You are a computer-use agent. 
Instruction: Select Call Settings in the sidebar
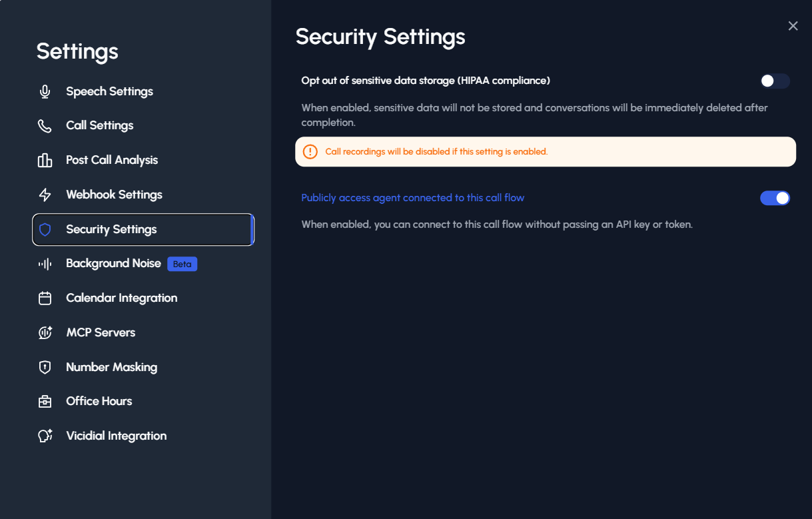99,126
